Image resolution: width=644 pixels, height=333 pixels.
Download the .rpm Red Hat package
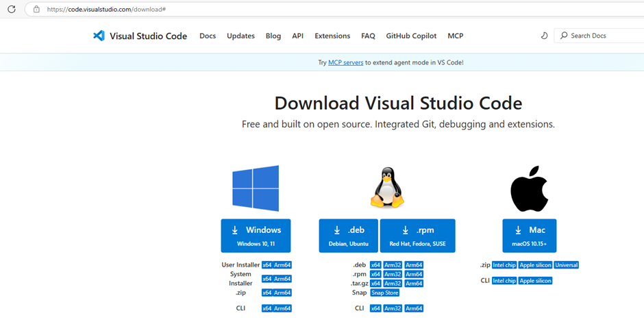click(418, 236)
